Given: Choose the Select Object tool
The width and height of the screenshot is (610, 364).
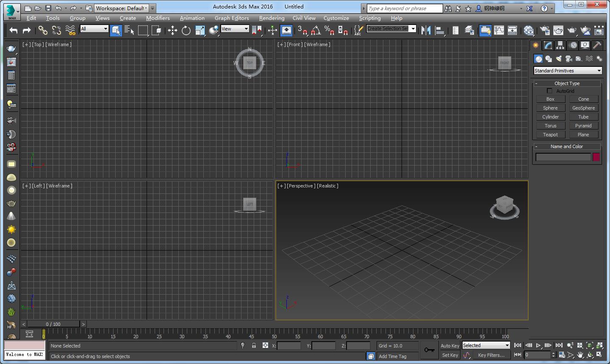Looking at the screenshot, I should [x=116, y=30].
